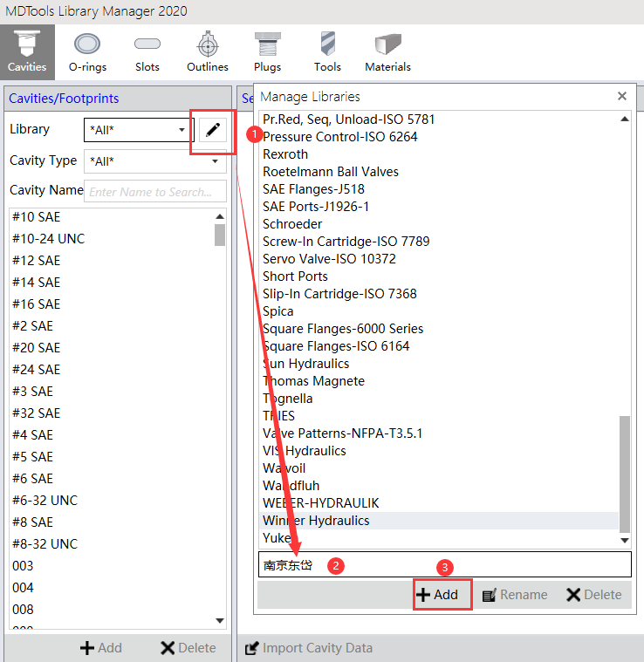Click the Rename library button
This screenshot has height=662, width=644.
coord(514,595)
